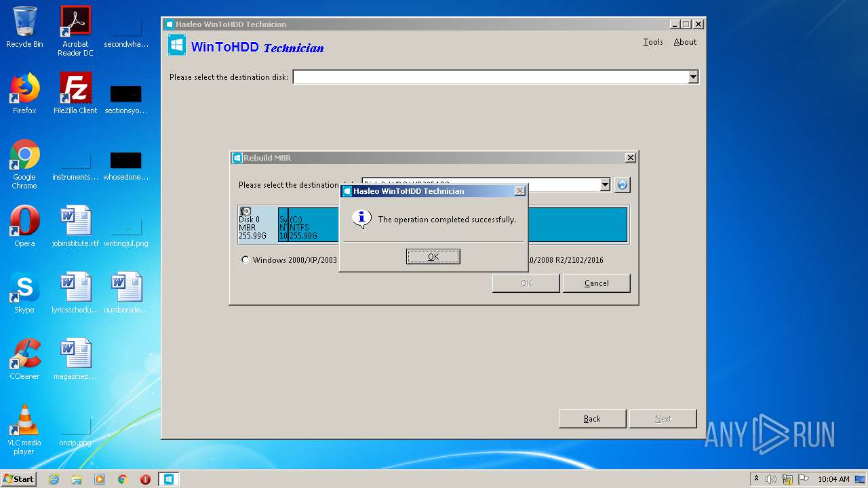This screenshot has height=488, width=868.
Task: Select the instruments... desktop file
Action: (75, 164)
